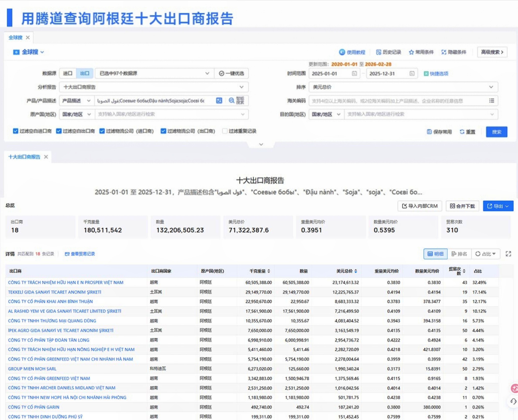Select the 进口 data source tab
The width and height of the screenshot is (518, 420).
[68, 73]
